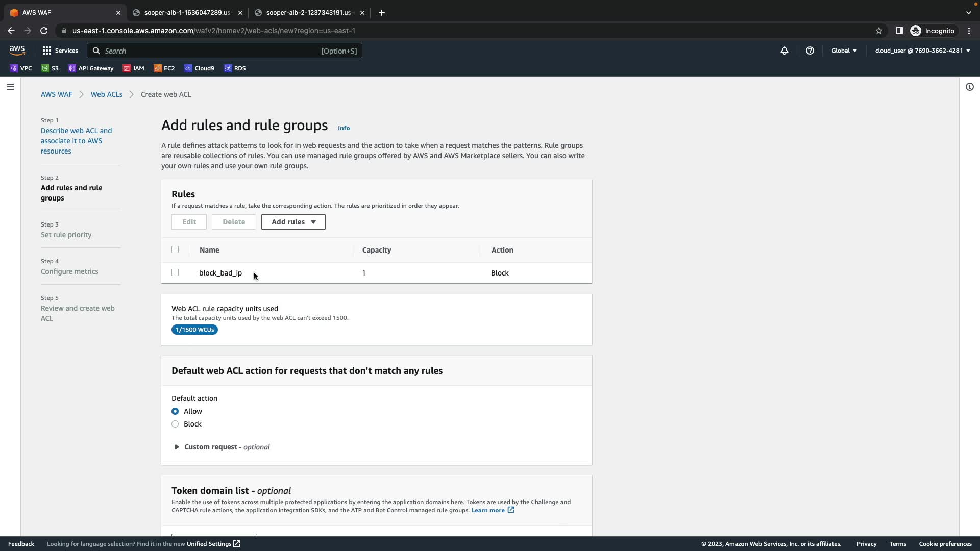Click the help question mark icon
The width and height of the screenshot is (980, 551).
tap(810, 51)
